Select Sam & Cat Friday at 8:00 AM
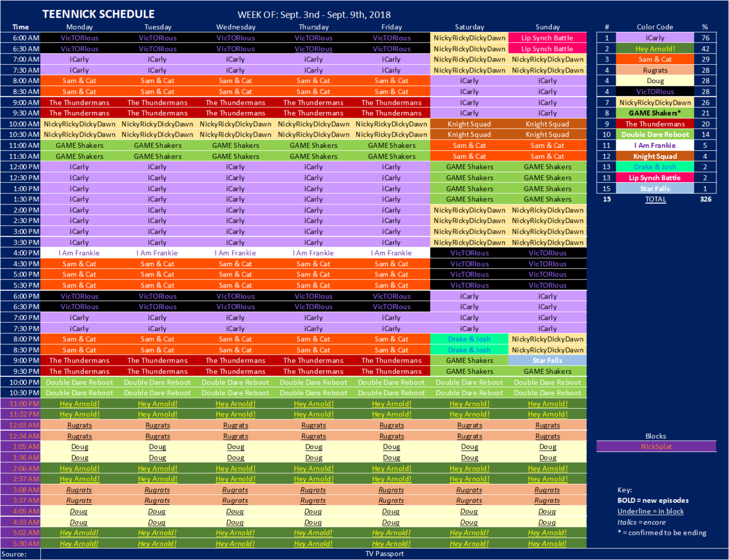This screenshot has height=560, width=729. coord(391,81)
